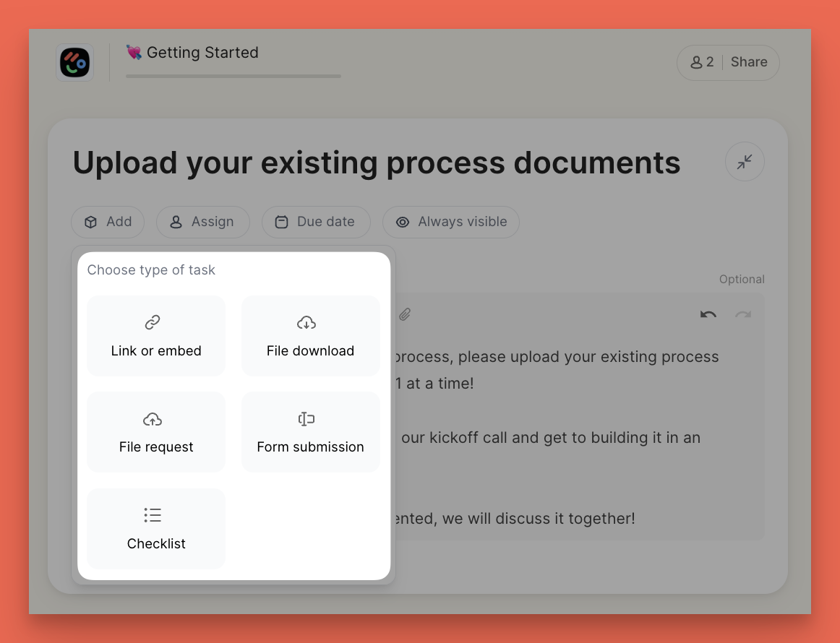Screen dimensions: 840x643
Task: Click the Optional label above the description
Action: click(742, 279)
